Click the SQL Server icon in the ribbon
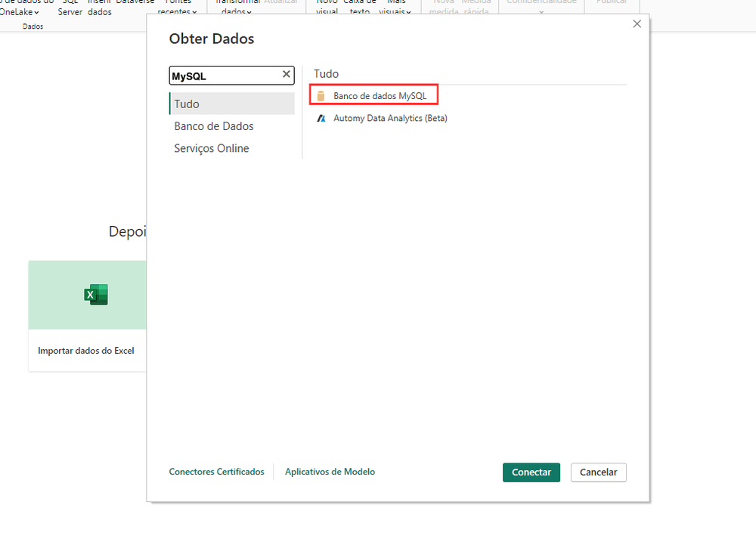Viewport: 756px width, 545px height. (70, 8)
